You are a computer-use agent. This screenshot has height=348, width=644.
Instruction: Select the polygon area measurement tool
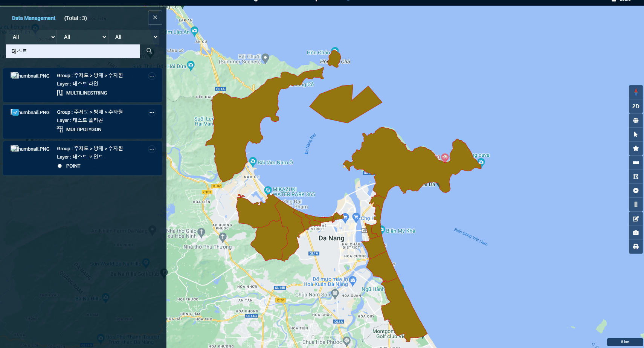point(636,177)
